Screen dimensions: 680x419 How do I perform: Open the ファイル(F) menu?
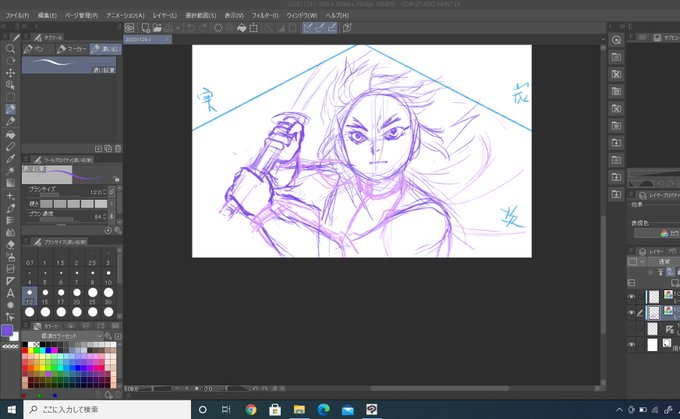[x=17, y=15]
